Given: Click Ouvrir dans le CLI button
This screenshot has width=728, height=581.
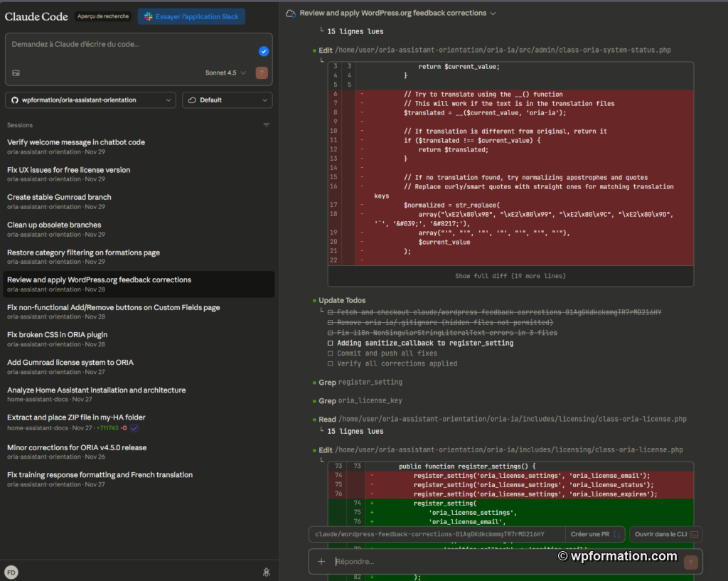Looking at the screenshot, I should click(665, 535).
